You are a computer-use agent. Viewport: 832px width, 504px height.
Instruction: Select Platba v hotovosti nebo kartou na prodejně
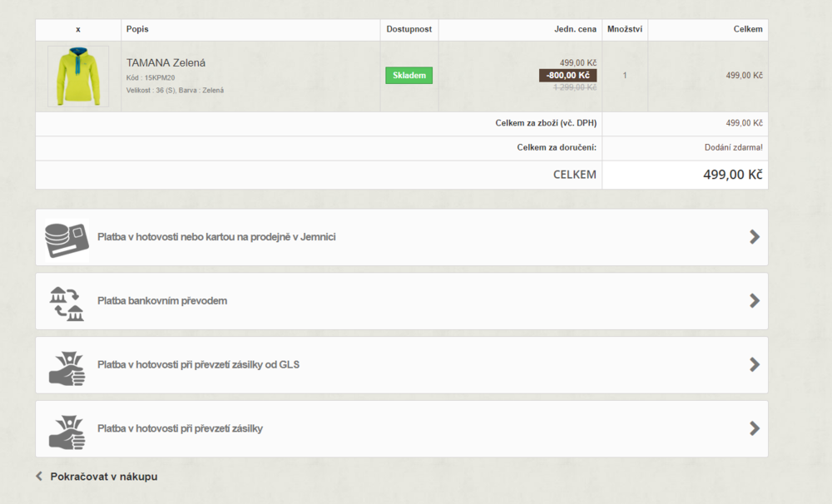pyautogui.click(x=402, y=237)
